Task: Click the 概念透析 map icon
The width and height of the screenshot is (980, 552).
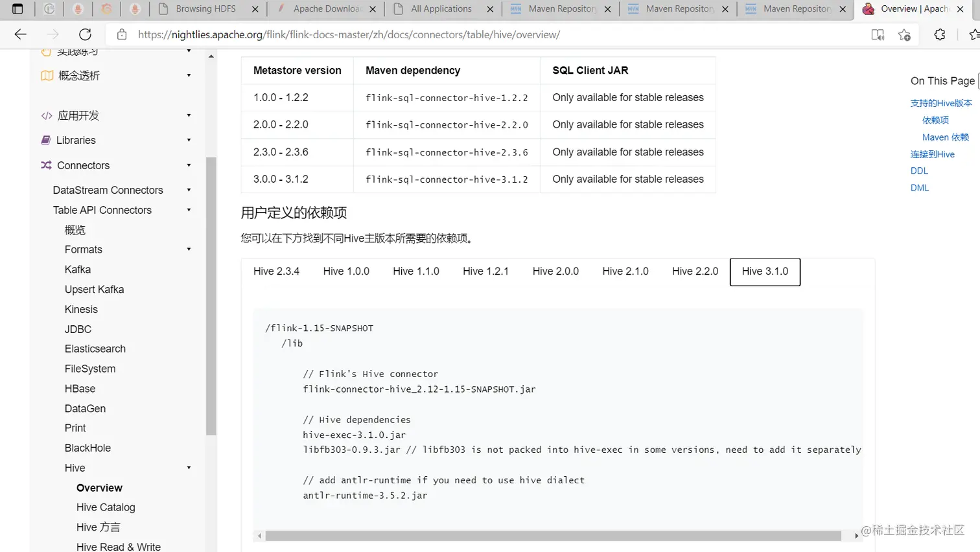Action: coord(47,76)
